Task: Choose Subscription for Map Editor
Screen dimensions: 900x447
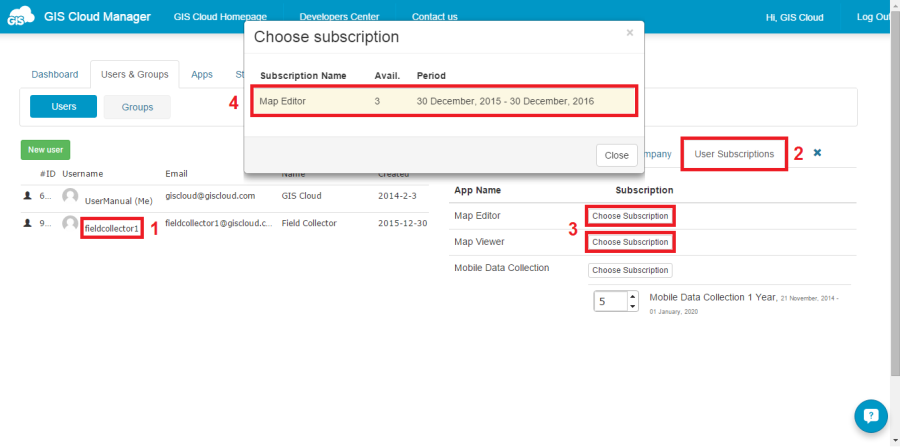Action: [x=630, y=216]
